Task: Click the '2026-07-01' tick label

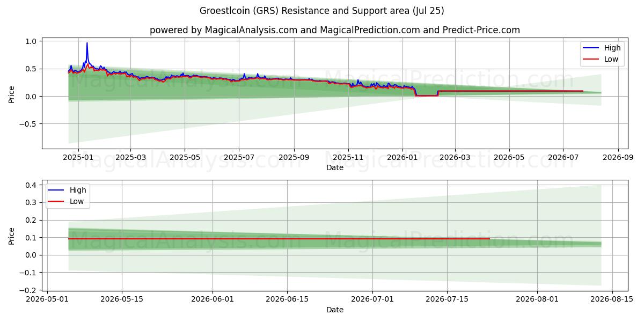Action: pyautogui.click(x=372, y=300)
